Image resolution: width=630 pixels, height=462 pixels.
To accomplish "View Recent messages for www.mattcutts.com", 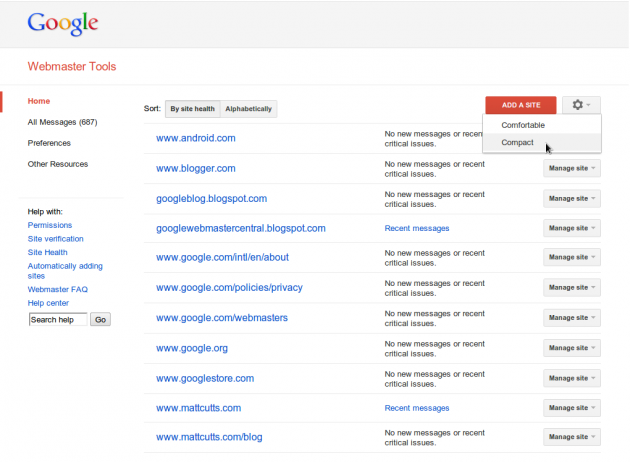I will click(x=417, y=408).
